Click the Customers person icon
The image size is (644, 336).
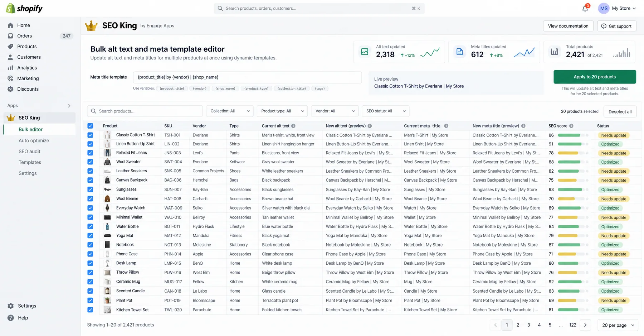[x=10, y=57]
